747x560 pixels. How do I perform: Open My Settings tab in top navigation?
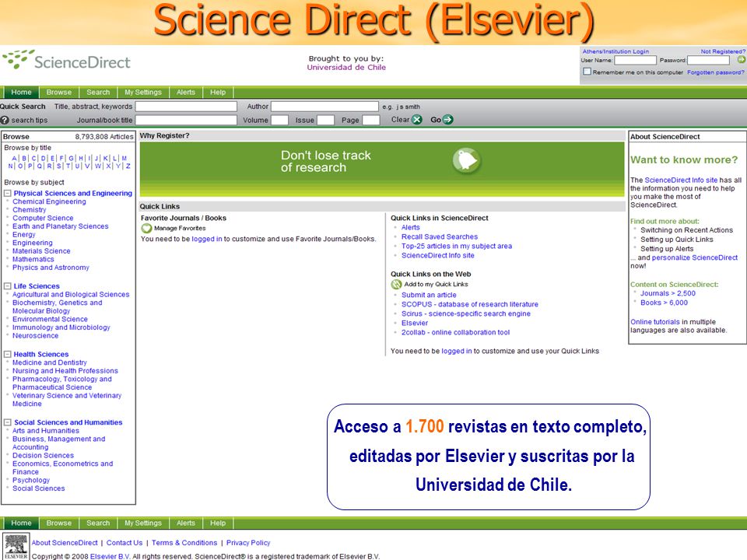click(143, 93)
